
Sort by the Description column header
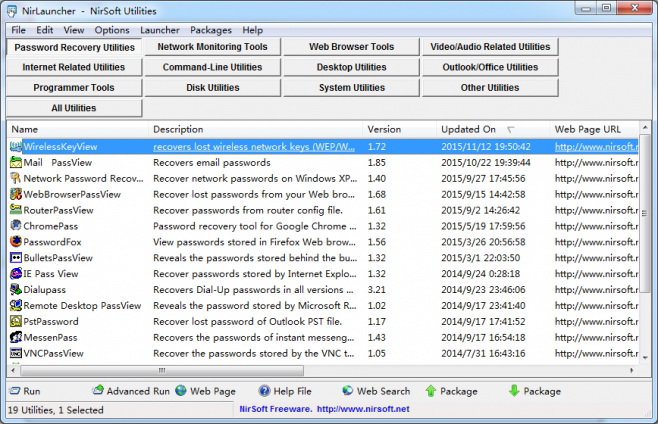256,129
